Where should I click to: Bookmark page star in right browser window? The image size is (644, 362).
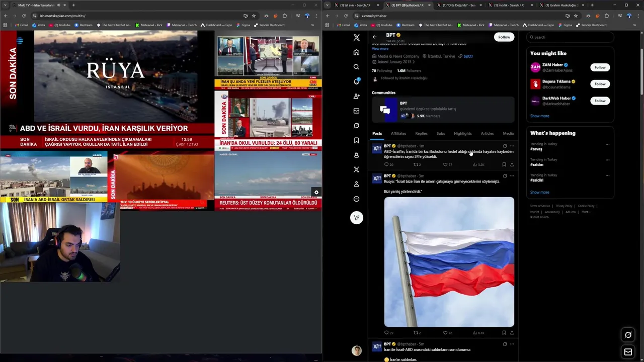[576, 16]
